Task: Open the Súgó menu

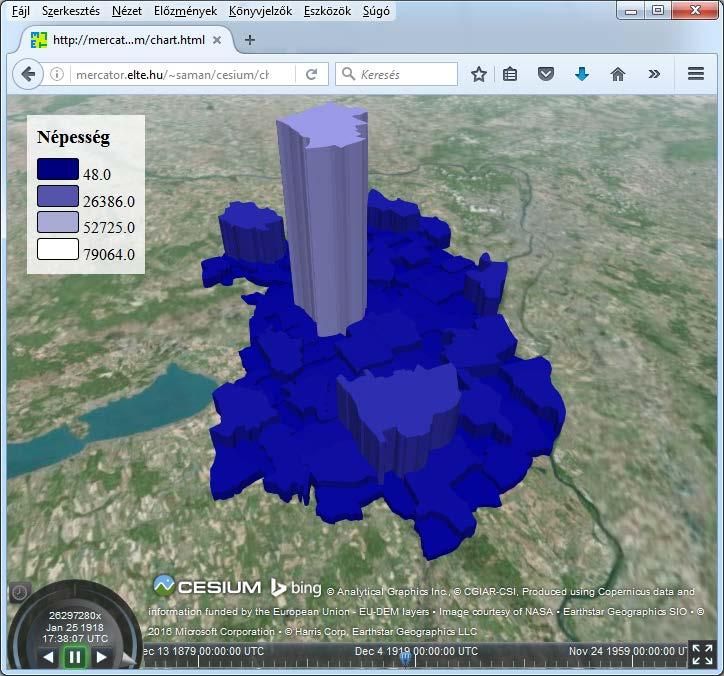Action: 376,11
